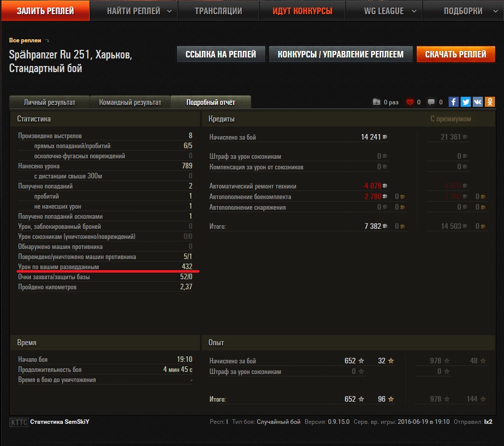Click the comments speech bubble icon
Viewport: 504px width, 446px height.
click(x=431, y=102)
